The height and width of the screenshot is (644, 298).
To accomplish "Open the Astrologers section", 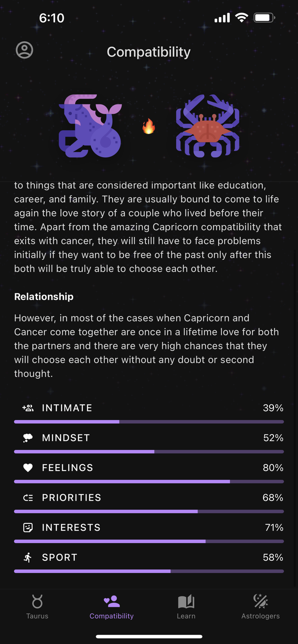I will pyautogui.click(x=261, y=606).
